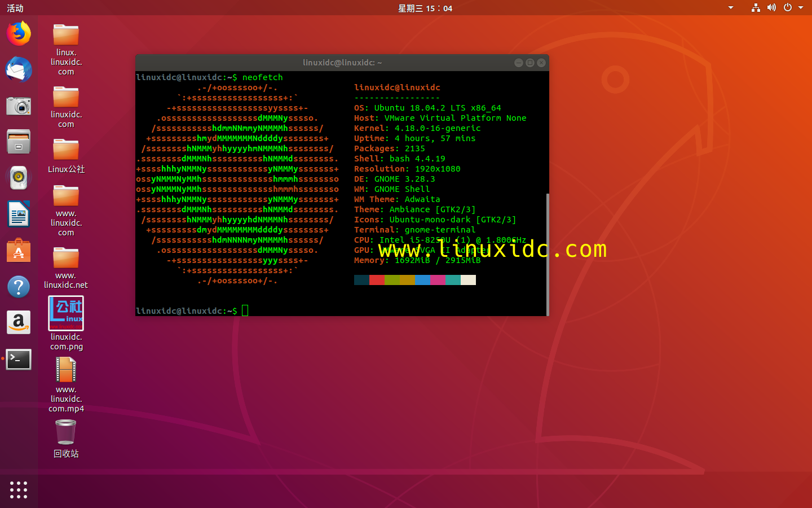Click the Terminal: gnome-terminal line
The height and width of the screenshot is (508, 812).
click(x=415, y=230)
